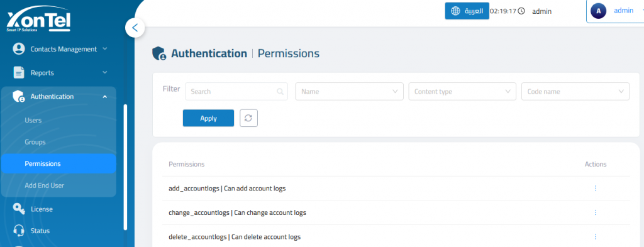Viewport: 644px width, 247px height.
Task: Open actions menu for add_accountlogs row
Action: click(x=595, y=189)
